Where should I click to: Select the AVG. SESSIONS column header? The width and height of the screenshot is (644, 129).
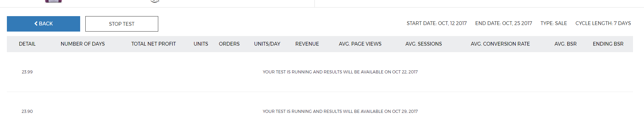423,44
